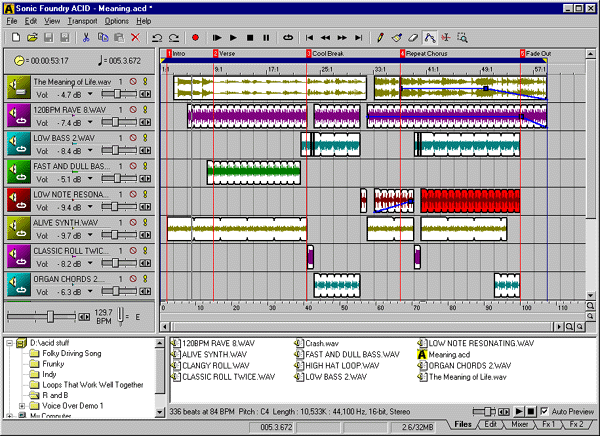This screenshot has width=600, height=436.
Task: Toggle the Auto Preview checkbox
Action: [545, 412]
